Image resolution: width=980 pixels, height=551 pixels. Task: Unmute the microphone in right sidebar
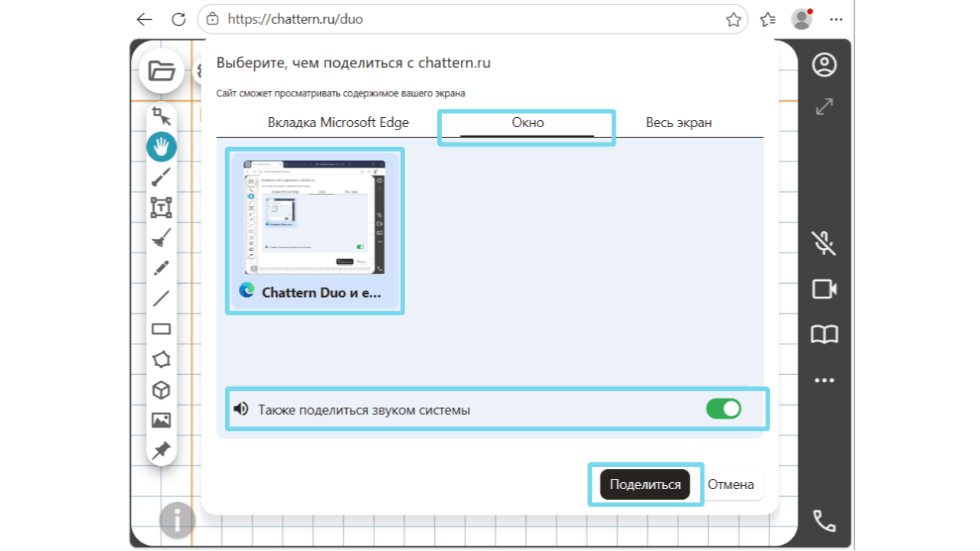[825, 243]
